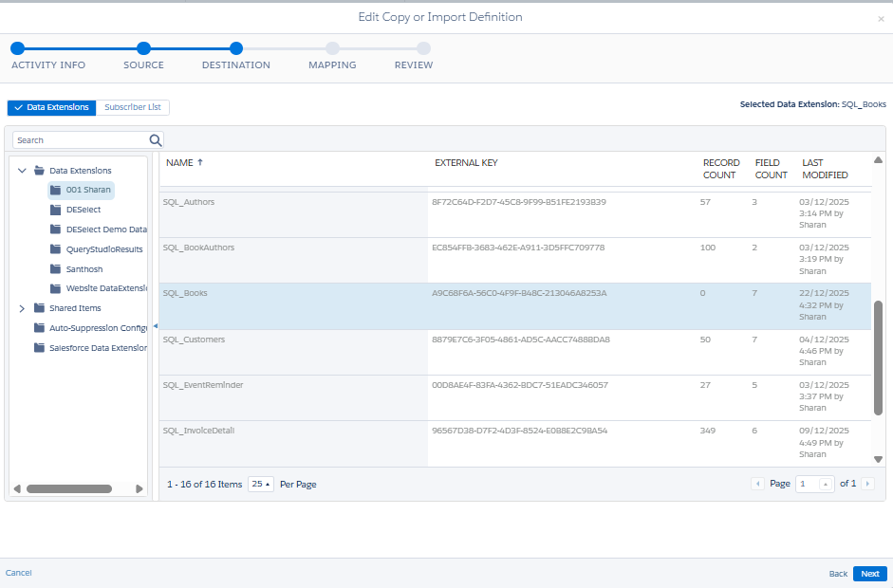Viewport: 893px width, 588px height.
Task: Click the Auto-Suppression Configuration folder icon
Action: click(39, 328)
